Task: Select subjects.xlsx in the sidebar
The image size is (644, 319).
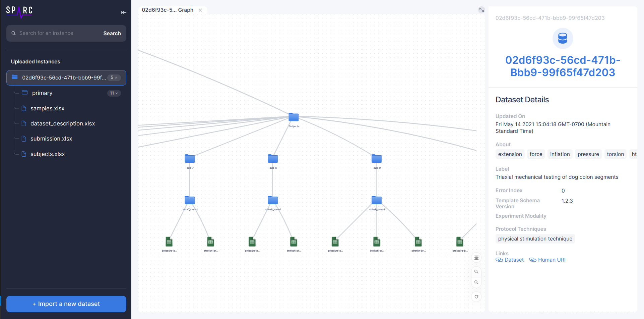Action: point(47,154)
